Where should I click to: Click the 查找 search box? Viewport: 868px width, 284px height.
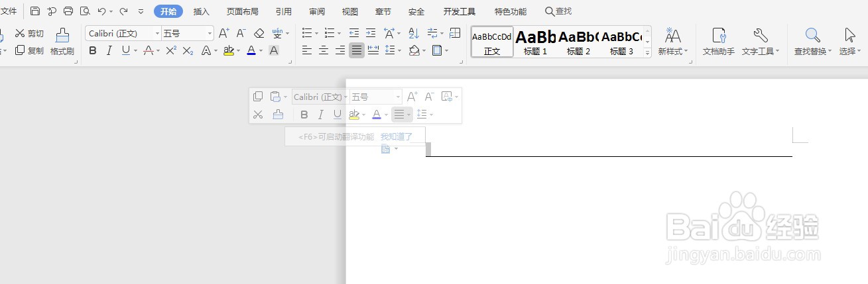pos(558,11)
